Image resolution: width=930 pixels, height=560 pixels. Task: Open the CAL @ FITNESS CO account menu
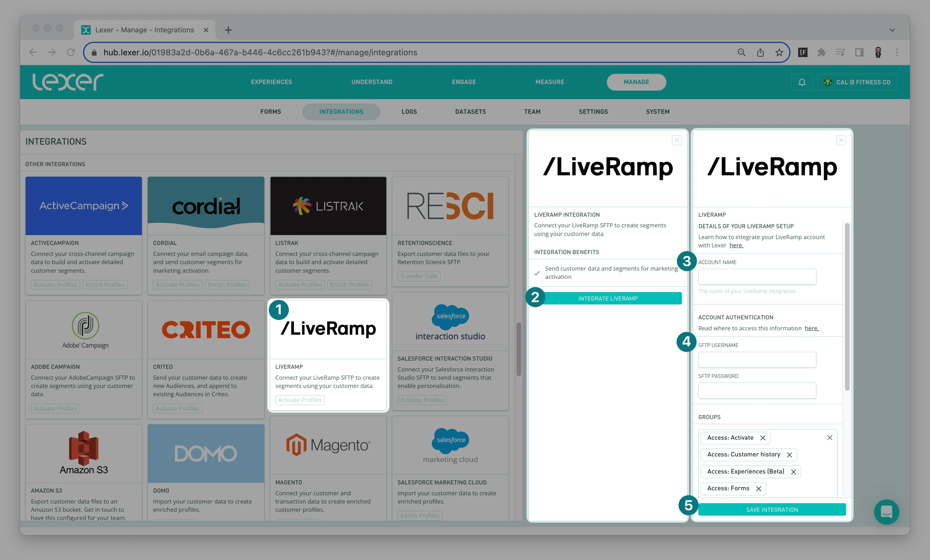pos(857,82)
